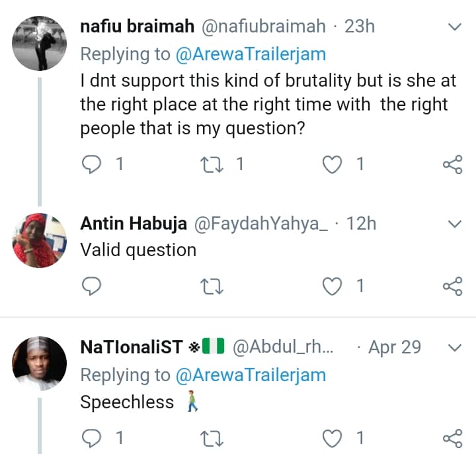Reply to NaTIonaliST's "Speechless" tweet

coord(95,437)
